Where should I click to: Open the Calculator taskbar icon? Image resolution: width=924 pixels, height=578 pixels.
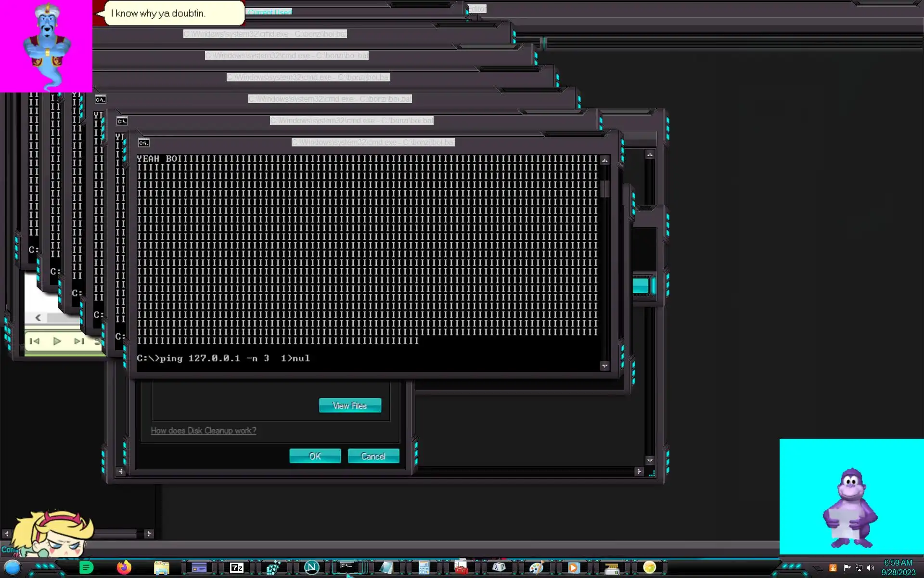click(423, 568)
